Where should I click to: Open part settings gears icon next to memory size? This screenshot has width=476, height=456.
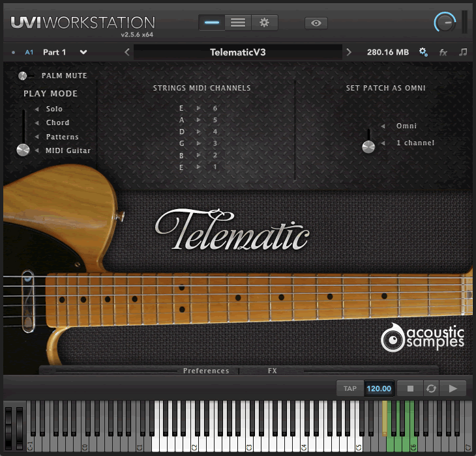423,52
